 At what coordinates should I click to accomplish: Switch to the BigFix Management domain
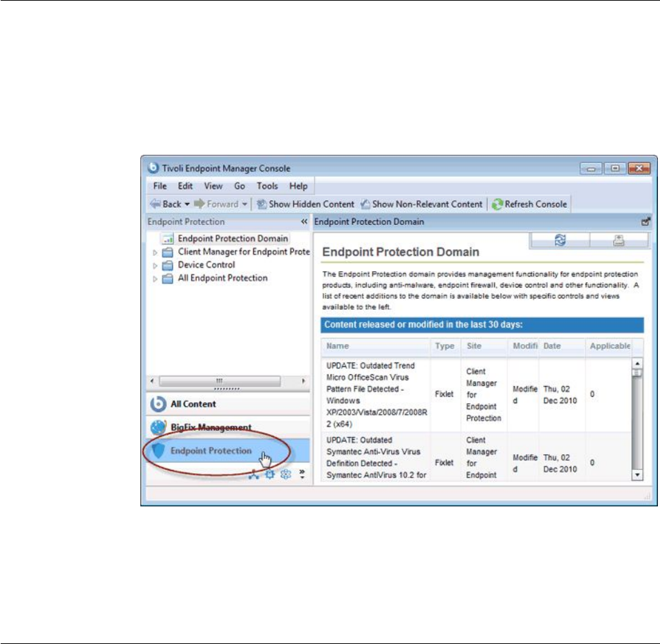228,427
